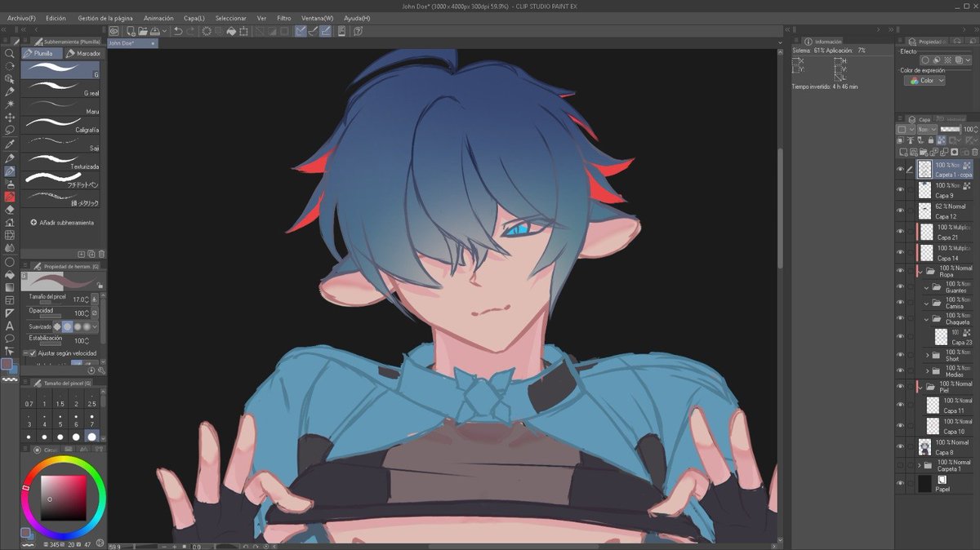Select the Fill bucket tool
The width and height of the screenshot is (980, 550).
click(x=10, y=274)
